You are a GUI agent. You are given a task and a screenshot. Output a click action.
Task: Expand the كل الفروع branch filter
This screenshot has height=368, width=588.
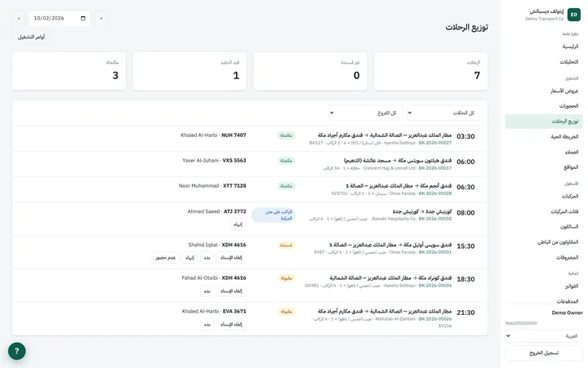pos(365,113)
